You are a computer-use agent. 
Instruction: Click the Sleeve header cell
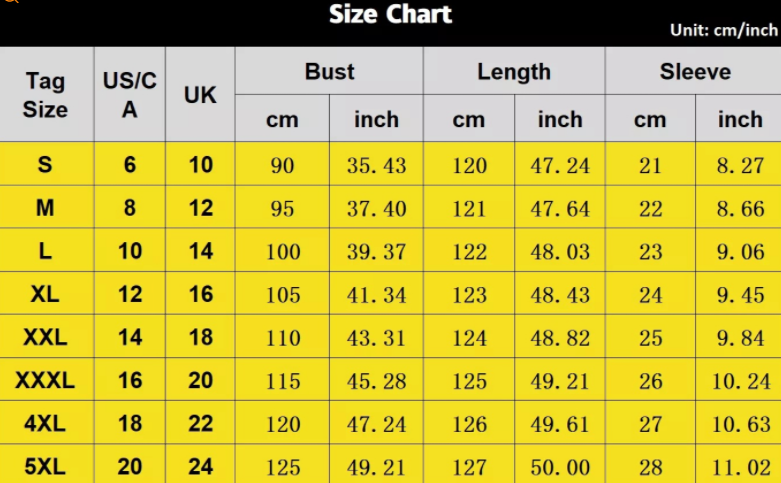pyautogui.click(x=695, y=72)
